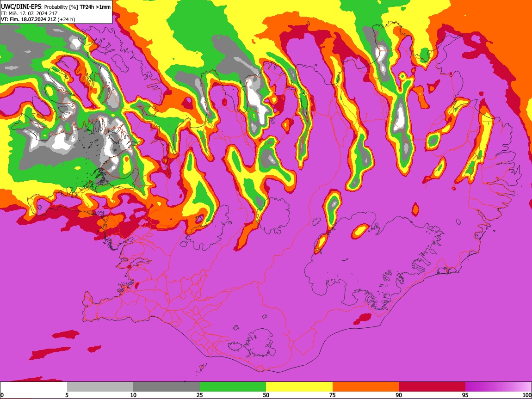Click the legend value '75'
The width and height of the screenshot is (532, 399).
click(x=333, y=395)
